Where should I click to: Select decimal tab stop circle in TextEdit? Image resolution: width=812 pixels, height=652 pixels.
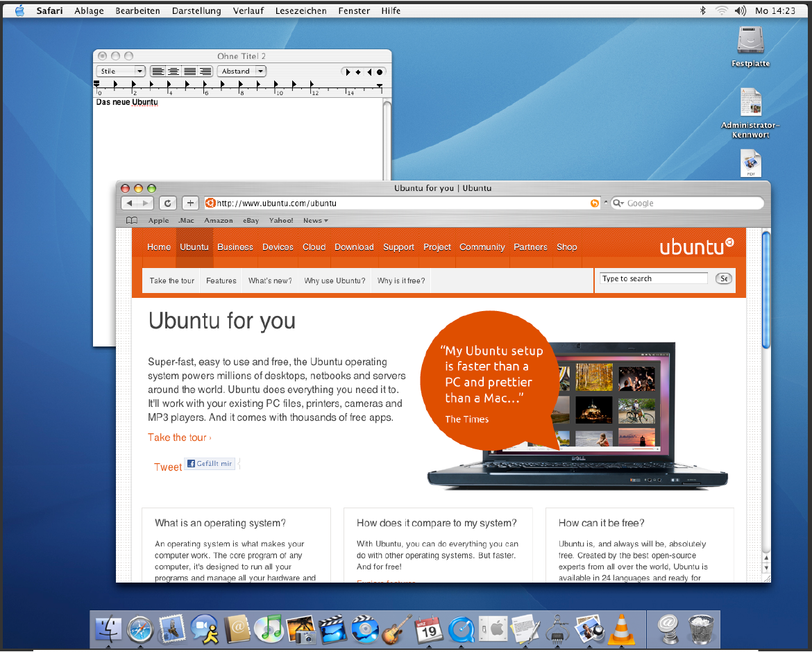(380, 72)
